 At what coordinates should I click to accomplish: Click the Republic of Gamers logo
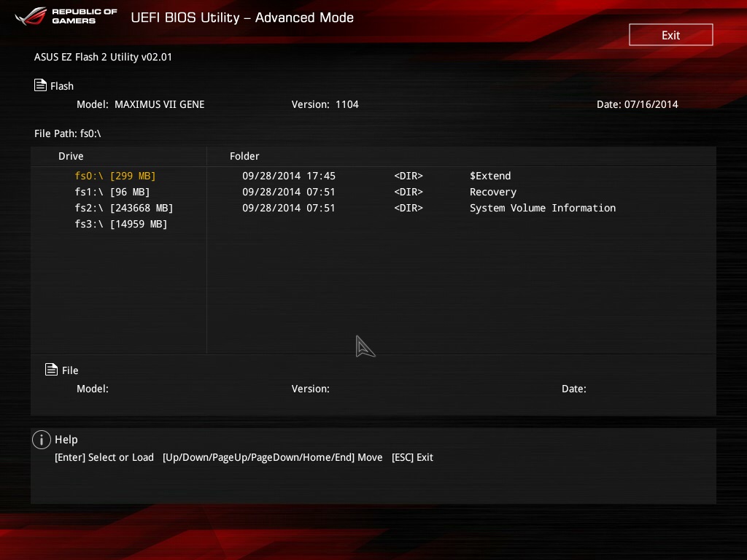66,16
